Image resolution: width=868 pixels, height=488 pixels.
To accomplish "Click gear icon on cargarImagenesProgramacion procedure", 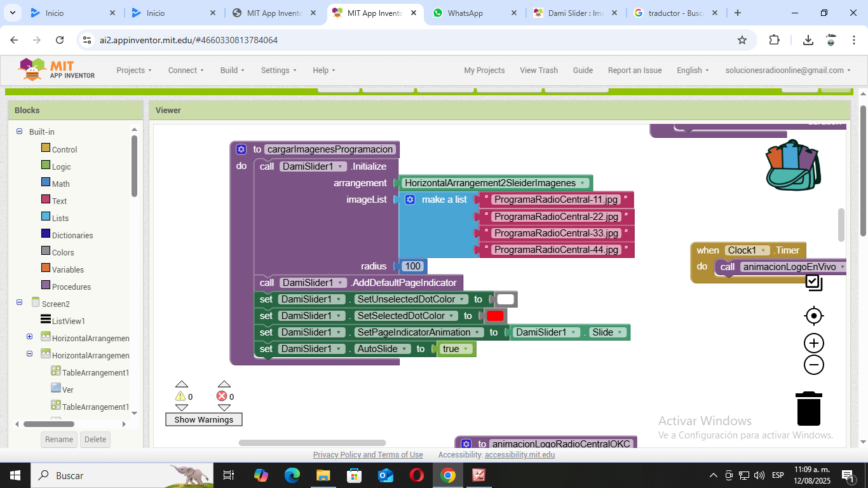I will point(241,149).
